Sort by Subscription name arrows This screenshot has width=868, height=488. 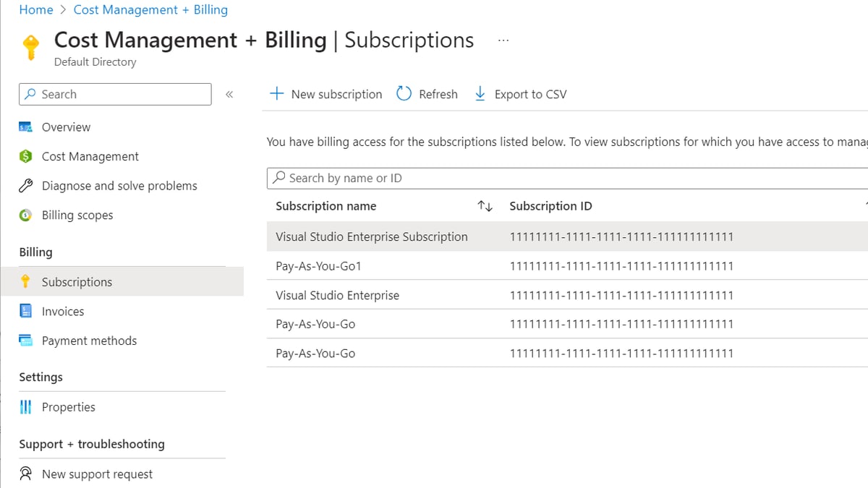pos(485,207)
